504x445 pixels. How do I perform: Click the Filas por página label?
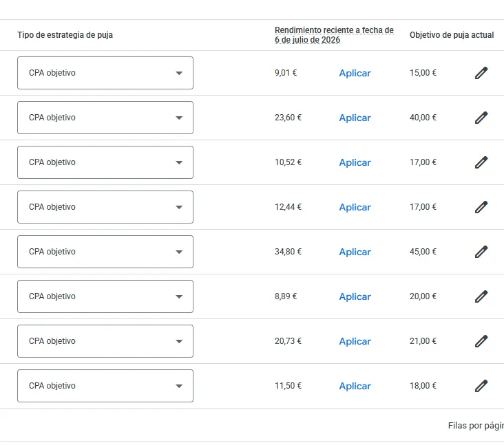pos(476,426)
